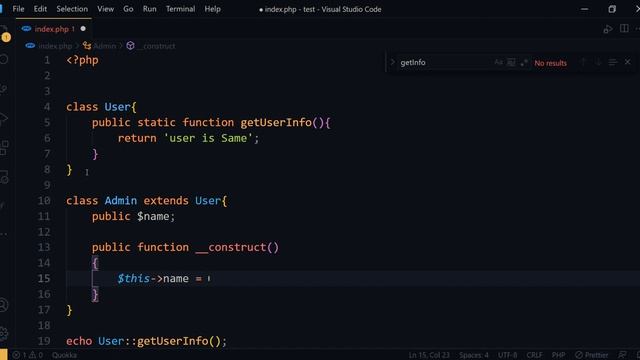The height and width of the screenshot is (360, 640).
Task: Go to previous match in find widget
Action: click(583, 62)
